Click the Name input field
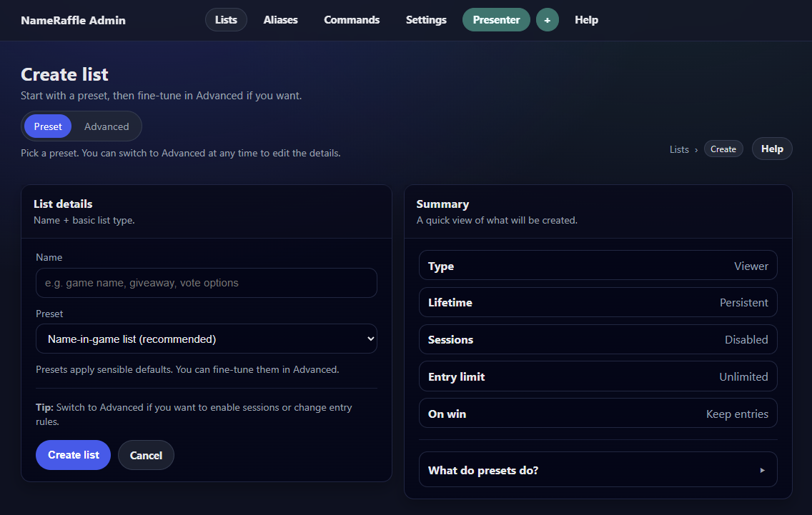Image resolution: width=812 pixels, height=515 pixels. pyautogui.click(x=206, y=283)
